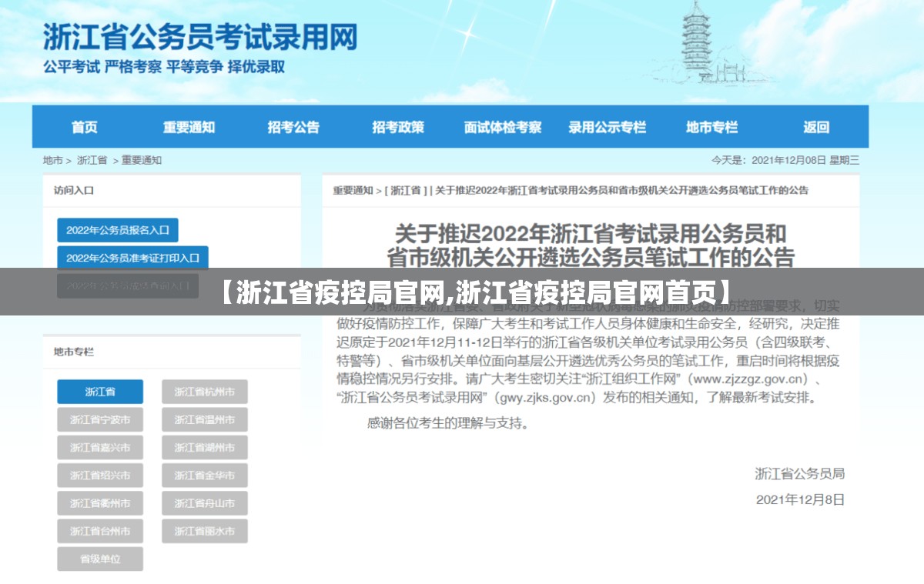Click the article headline 关于推迟2022年浙江省考试录用公务员和
Viewport: 924px width, 584px height.
(x=591, y=232)
